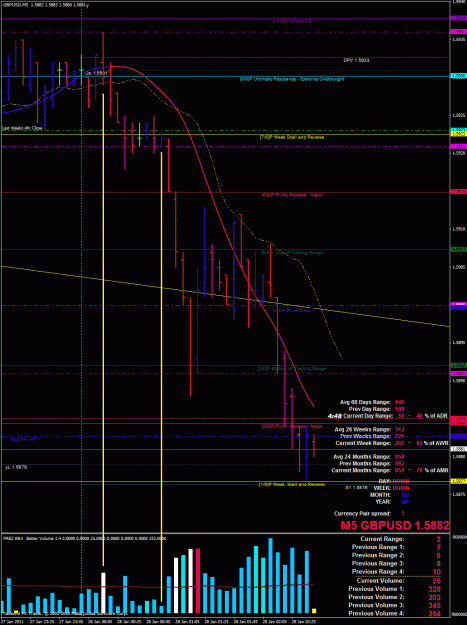Select the Avg 24 Months Range label
The height and width of the screenshot is (625, 467).
pyautogui.click(x=361, y=456)
